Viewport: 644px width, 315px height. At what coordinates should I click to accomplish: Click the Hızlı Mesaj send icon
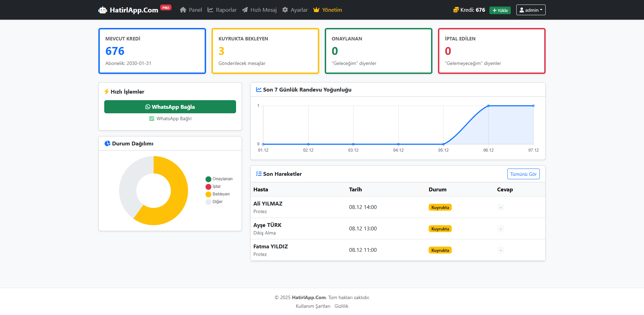coord(245,10)
